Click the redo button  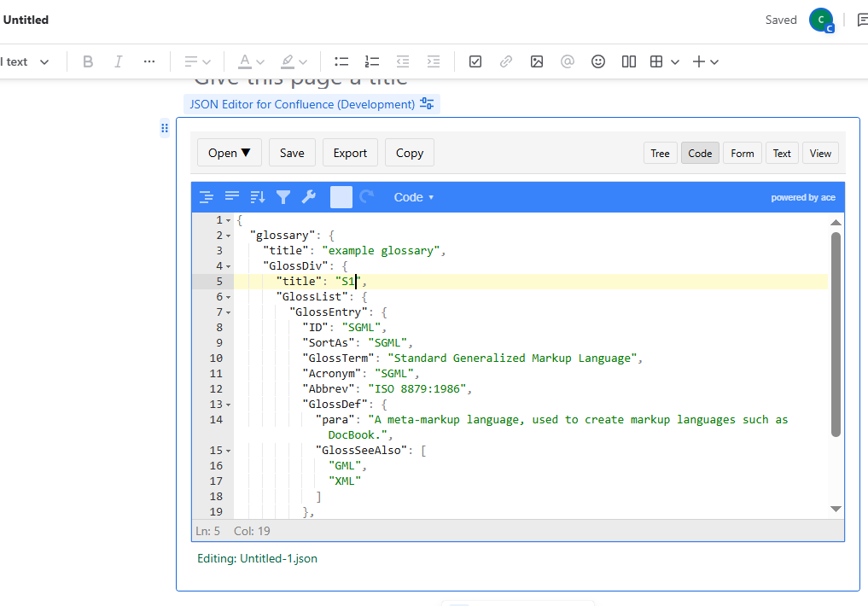pos(366,197)
